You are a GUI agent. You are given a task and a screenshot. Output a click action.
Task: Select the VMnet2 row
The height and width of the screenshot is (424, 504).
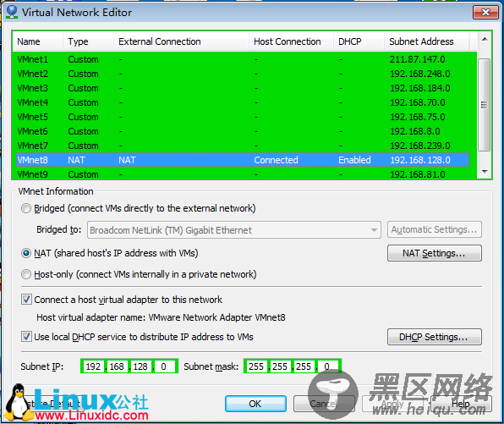[x=243, y=74]
